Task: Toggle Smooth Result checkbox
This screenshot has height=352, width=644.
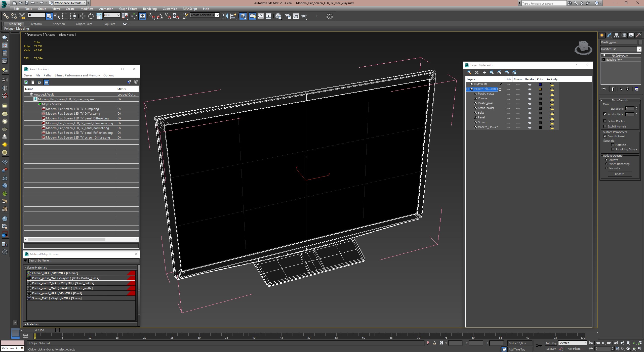Action: (605, 136)
